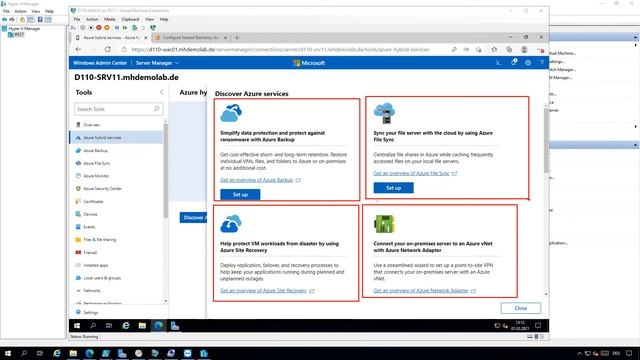Click the Hyper-V Manager back arrow toolbar icon
Image resolution: width=640 pixels, height=360 pixels.
(4, 19)
